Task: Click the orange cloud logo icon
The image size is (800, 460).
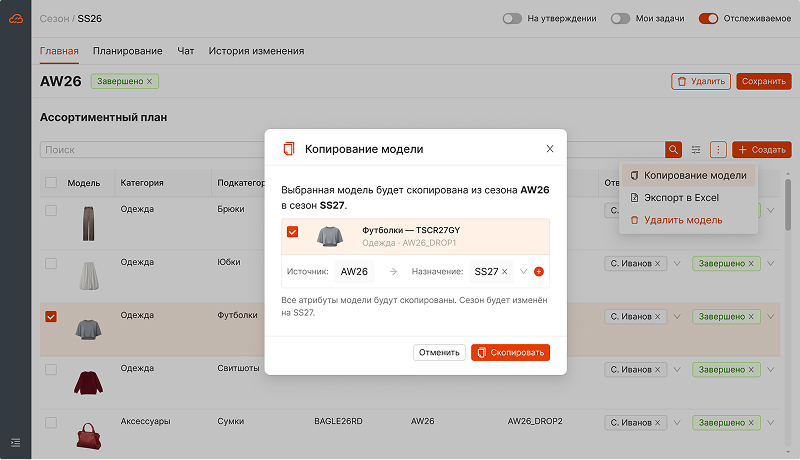Action: point(16,19)
